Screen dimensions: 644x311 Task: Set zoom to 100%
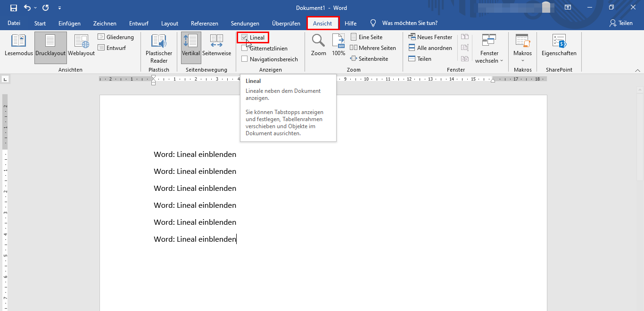339,46
